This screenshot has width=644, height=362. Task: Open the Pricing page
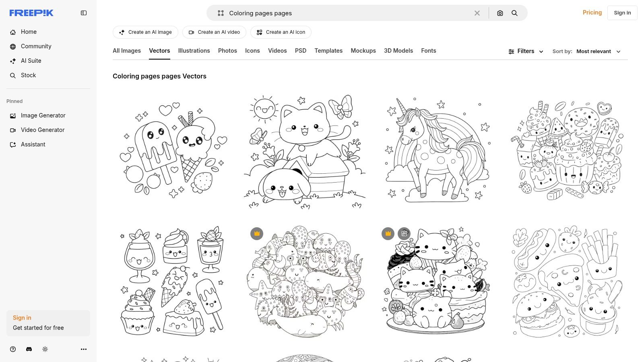click(592, 12)
